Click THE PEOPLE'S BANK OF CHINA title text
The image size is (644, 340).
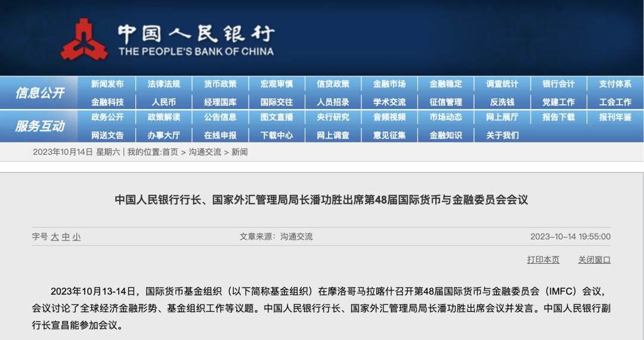tap(196, 52)
